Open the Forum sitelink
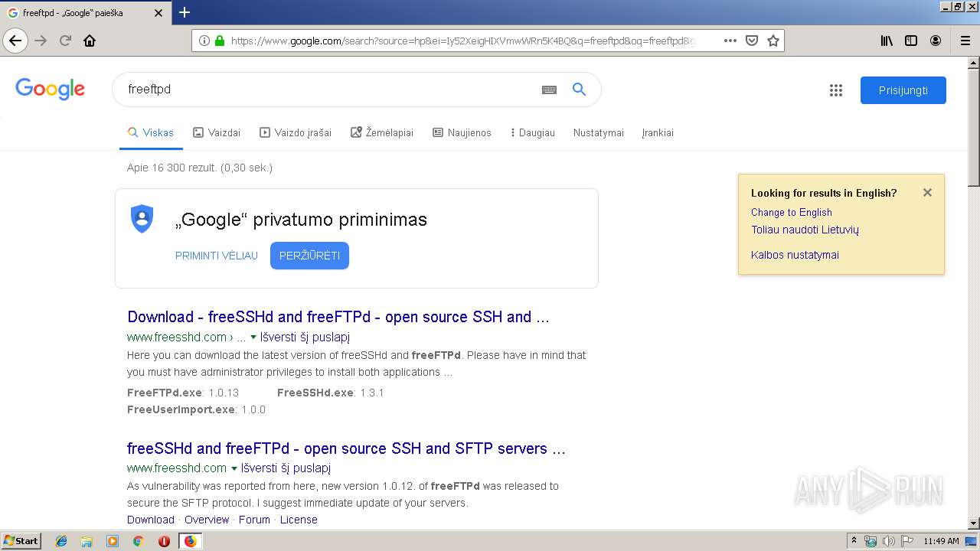Image resolution: width=980 pixels, height=551 pixels. click(254, 520)
